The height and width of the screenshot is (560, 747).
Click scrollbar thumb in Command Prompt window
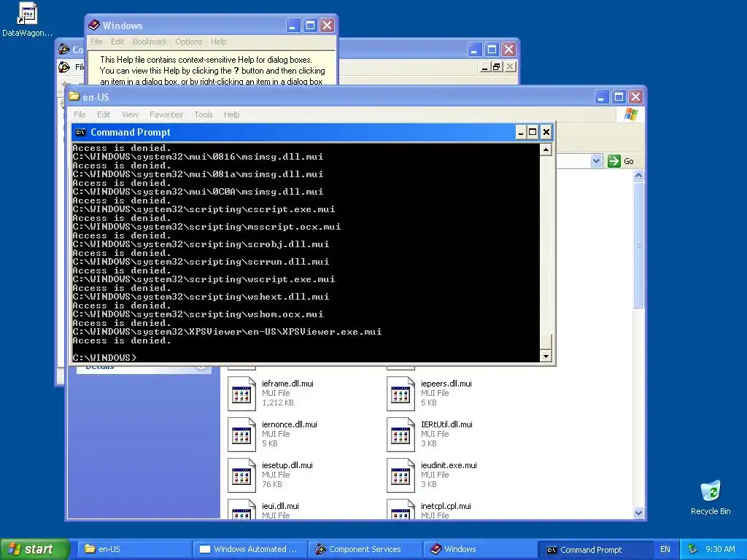coord(546,341)
